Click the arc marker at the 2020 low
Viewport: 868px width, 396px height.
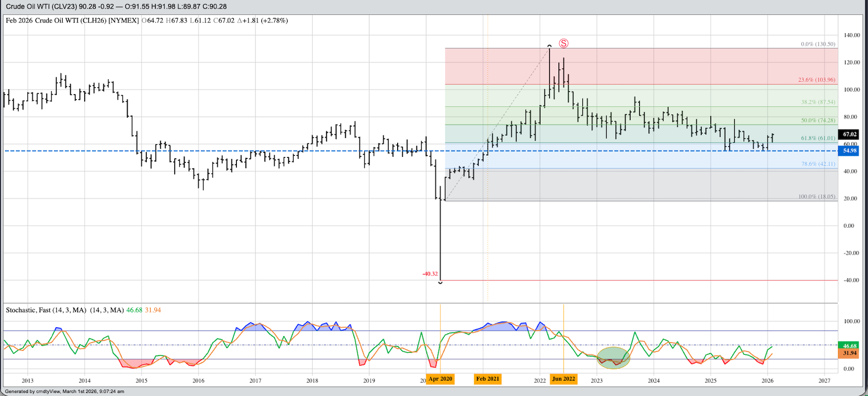[x=440, y=282]
